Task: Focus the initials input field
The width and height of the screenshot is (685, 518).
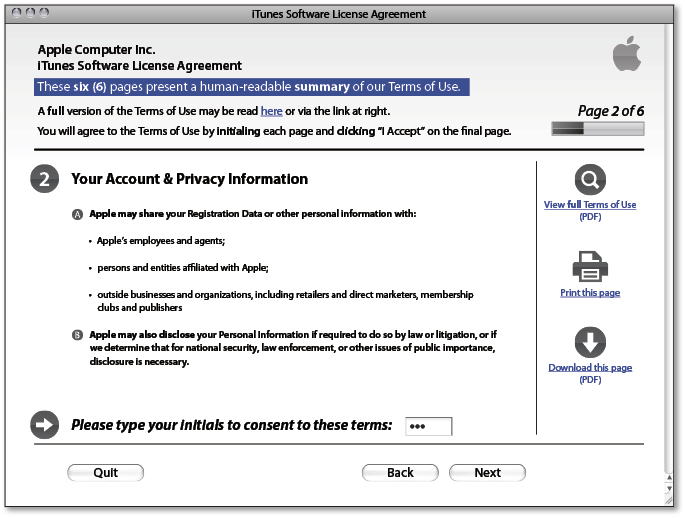Action: 429,426
